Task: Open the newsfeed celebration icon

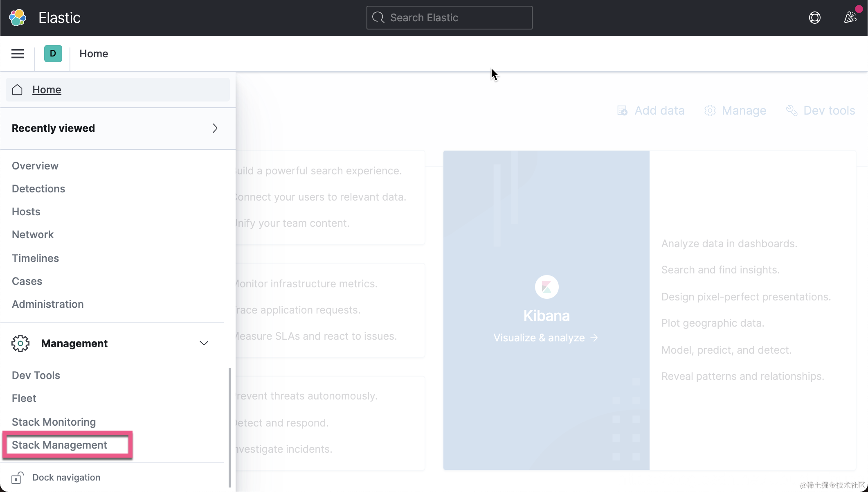Action: 850,18
